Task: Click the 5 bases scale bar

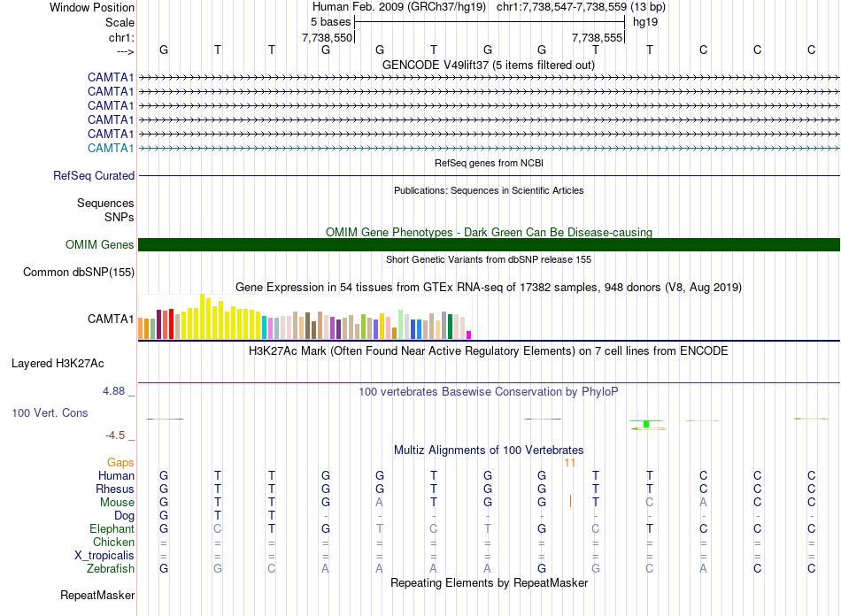Action: [490, 22]
